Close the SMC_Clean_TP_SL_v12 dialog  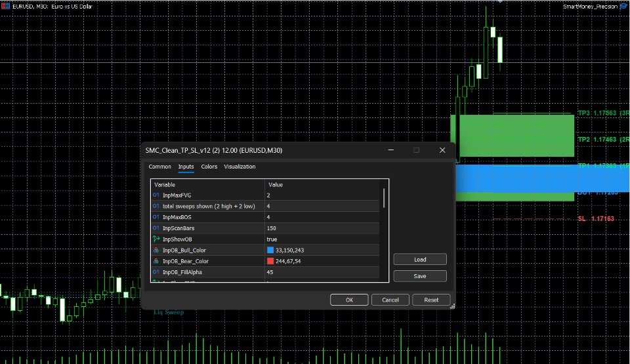(442, 150)
